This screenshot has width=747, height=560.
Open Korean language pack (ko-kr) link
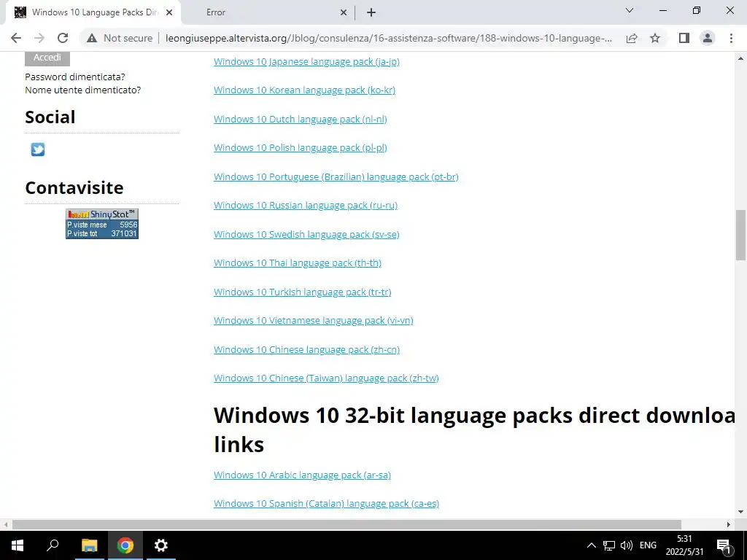click(x=304, y=90)
